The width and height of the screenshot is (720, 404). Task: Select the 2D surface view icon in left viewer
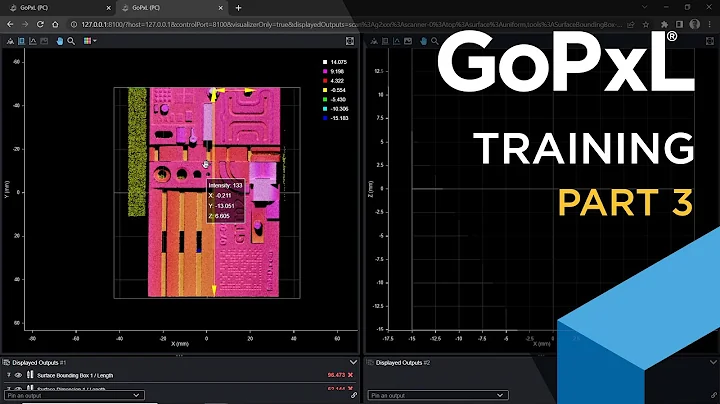(22, 41)
